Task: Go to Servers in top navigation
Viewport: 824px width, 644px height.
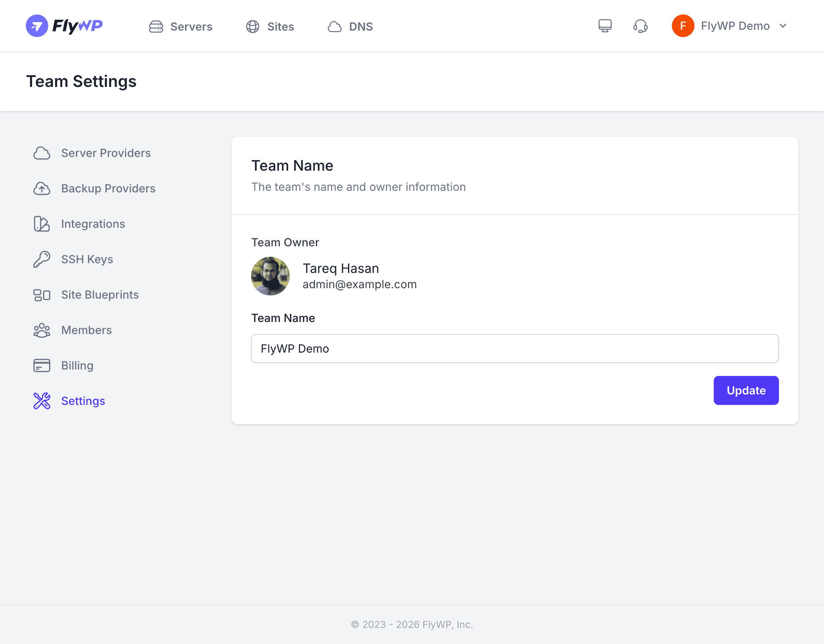Action: point(191,27)
